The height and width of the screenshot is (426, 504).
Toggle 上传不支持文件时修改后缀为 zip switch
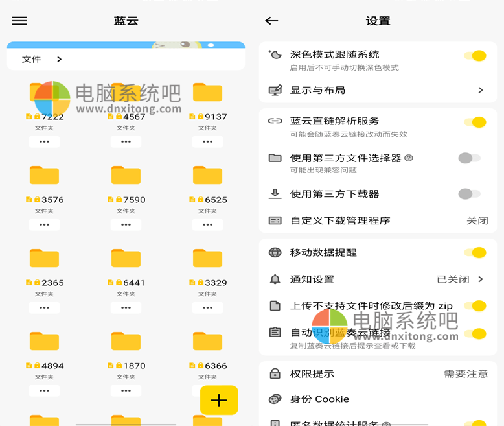[x=475, y=305]
